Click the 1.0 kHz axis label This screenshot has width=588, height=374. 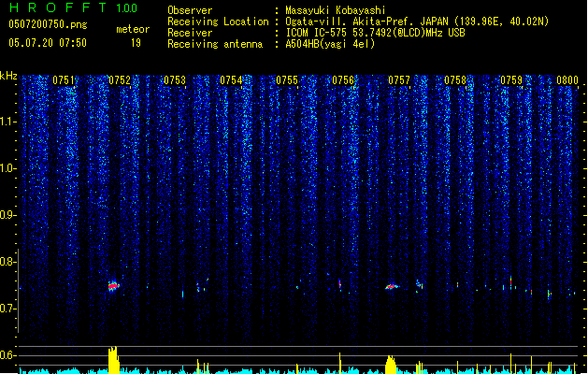[x=8, y=168]
